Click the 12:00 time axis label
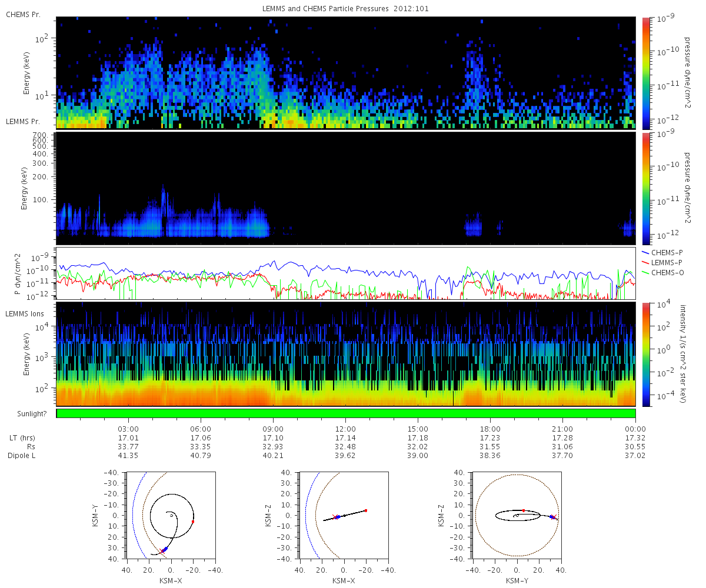Viewport: 706px width, 588px height. [346, 429]
